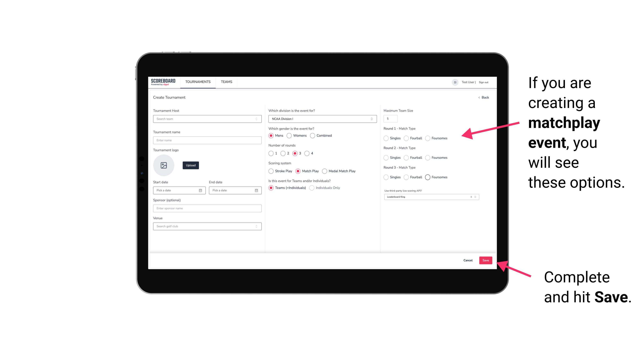Click the Venue search field dropdown icon

tap(256, 226)
